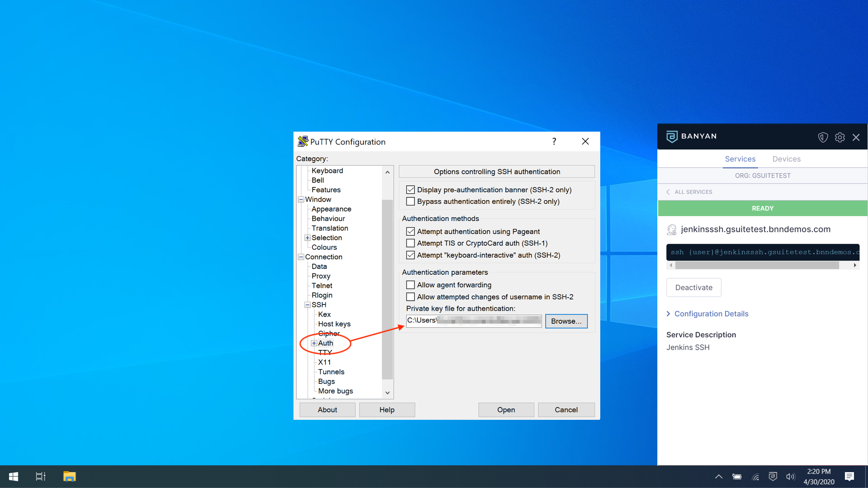The width and height of the screenshot is (868, 488).
Task: Deactivate the Jenkins SSH service
Action: (x=693, y=288)
